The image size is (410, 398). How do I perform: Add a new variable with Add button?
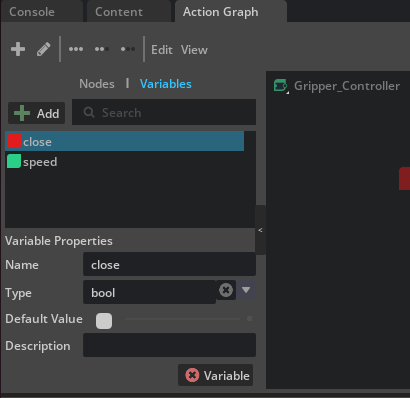coord(37,113)
